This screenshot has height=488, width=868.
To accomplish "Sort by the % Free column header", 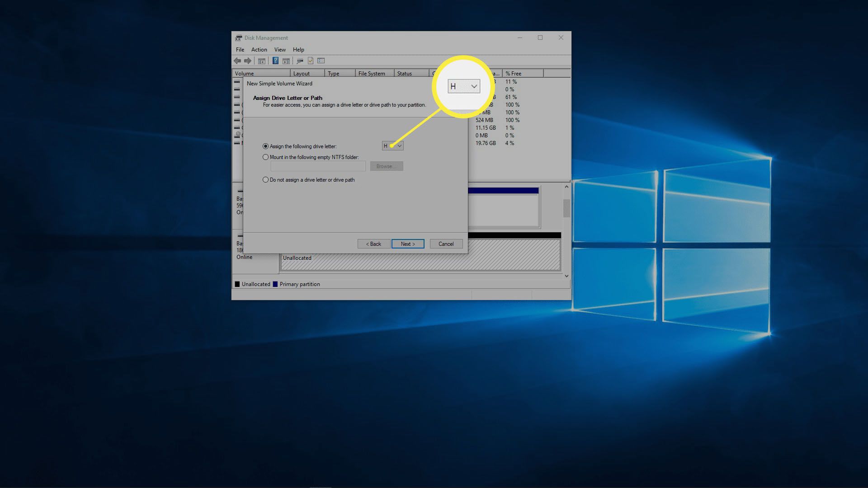I will [523, 74].
